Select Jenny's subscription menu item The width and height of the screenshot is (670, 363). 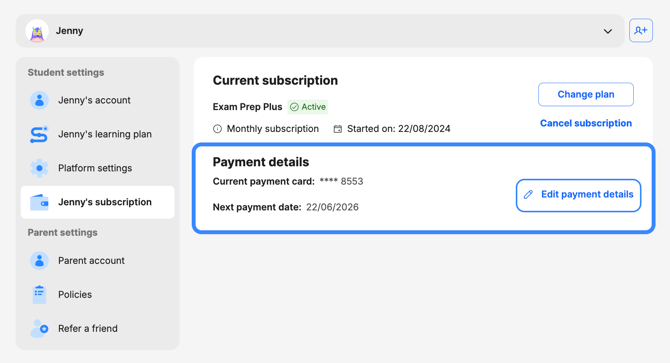[97, 202]
